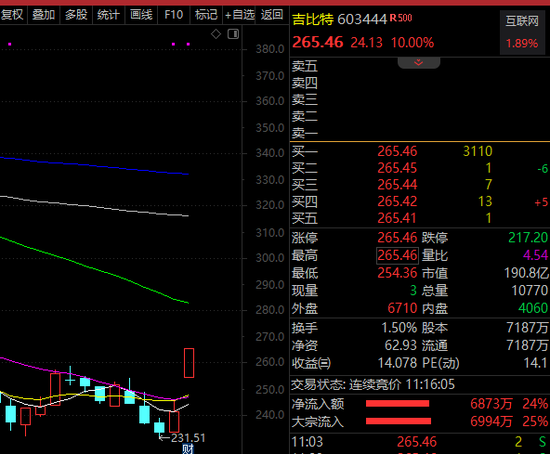Image resolution: width=550 pixels, height=454 pixels.
Task: Add stock with +自选 button
Action: point(240,15)
